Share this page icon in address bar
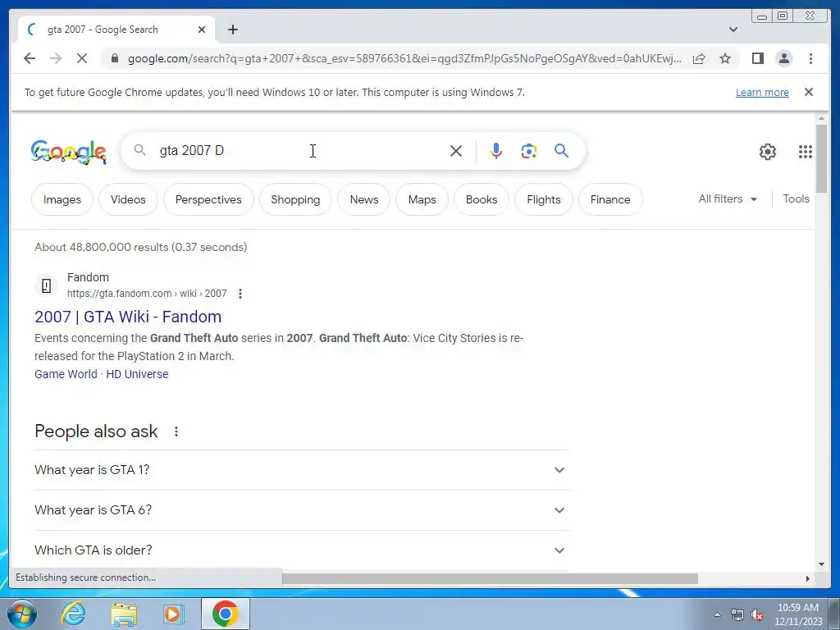Viewport: 840px width, 630px height. pyautogui.click(x=699, y=58)
